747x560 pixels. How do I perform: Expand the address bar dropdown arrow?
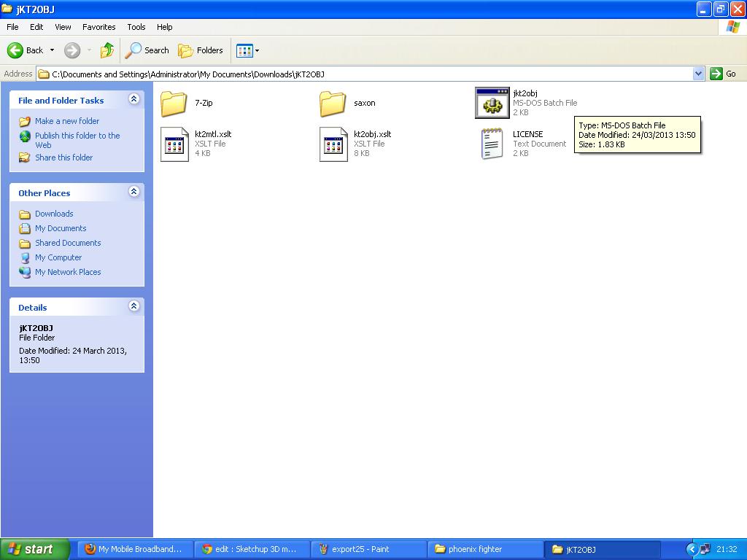698,74
